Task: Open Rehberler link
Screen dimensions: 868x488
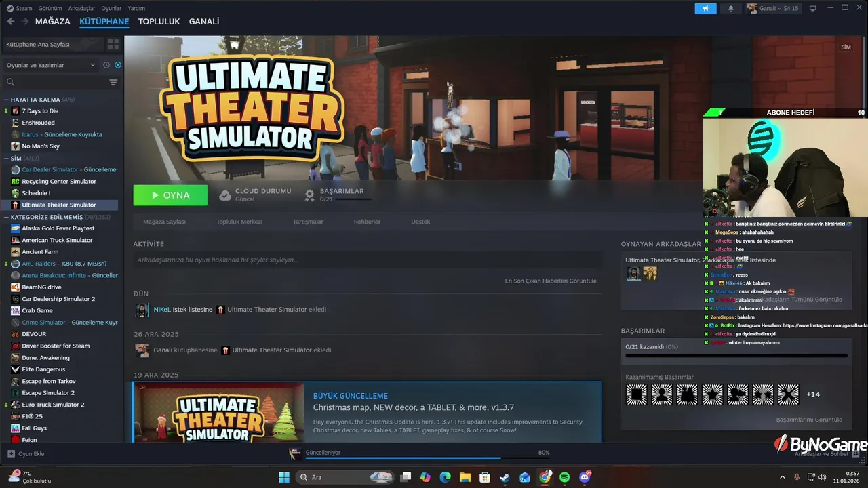Action: pyautogui.click(x=367, y=222)
